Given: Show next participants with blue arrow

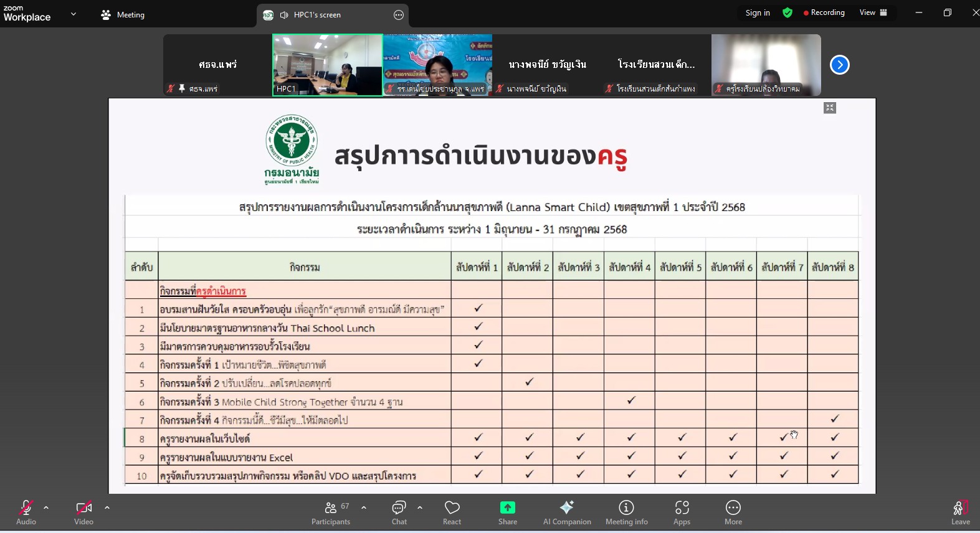Looking at the screenshot, I should [839, 65].
